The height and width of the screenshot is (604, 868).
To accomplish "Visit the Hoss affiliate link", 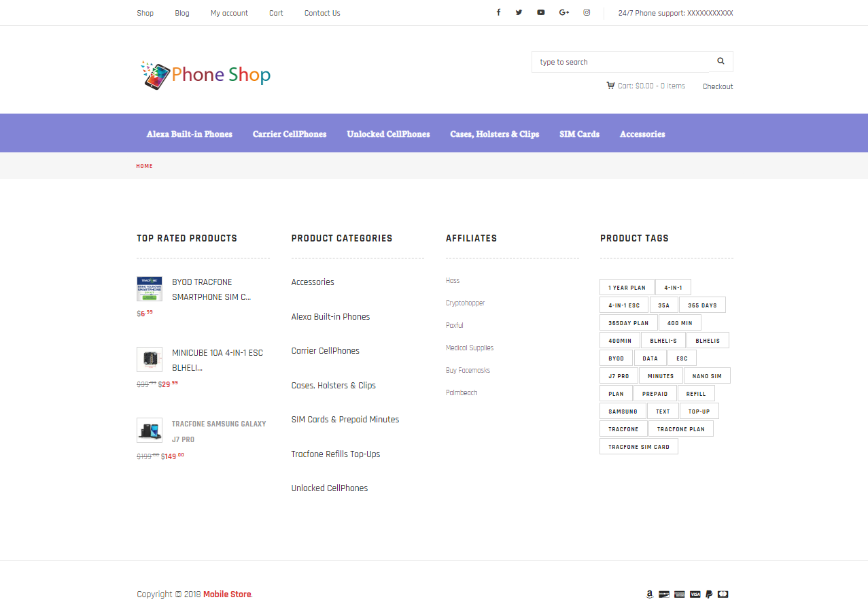I will tap(453, 280).
